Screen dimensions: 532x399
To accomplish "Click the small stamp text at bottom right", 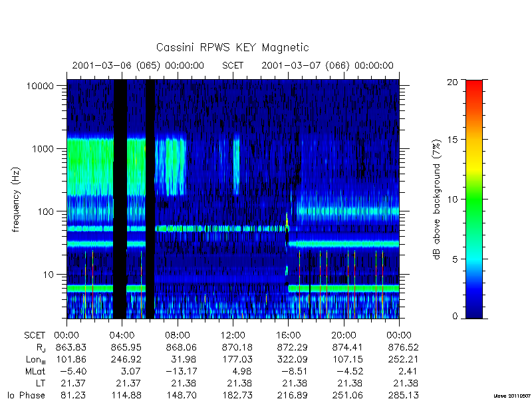I will click(x=512, y=396).
